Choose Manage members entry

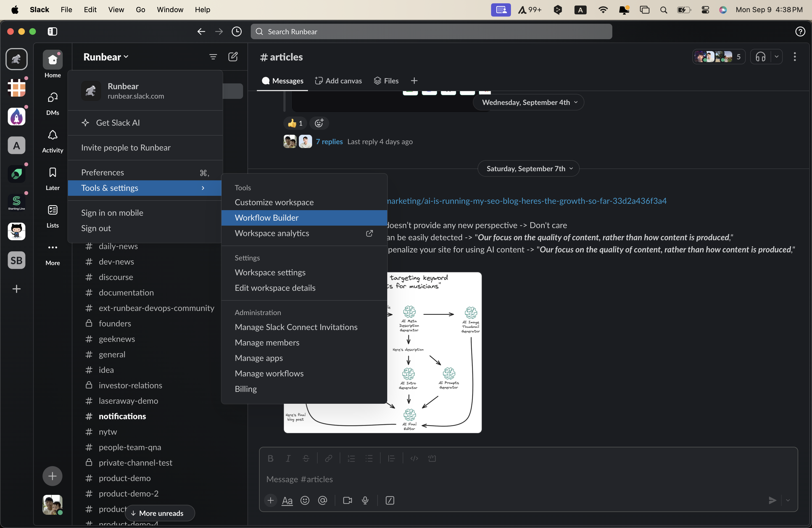[x=304, y=342]
